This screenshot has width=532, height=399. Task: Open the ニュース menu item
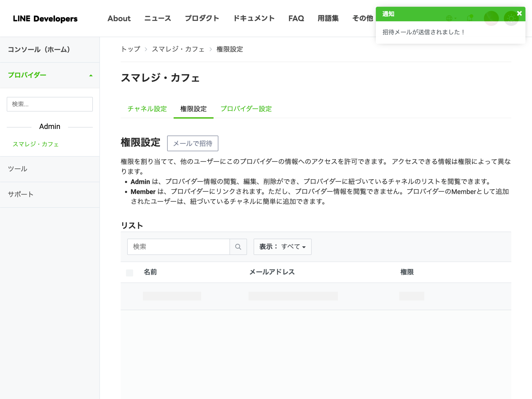(158, 18)
